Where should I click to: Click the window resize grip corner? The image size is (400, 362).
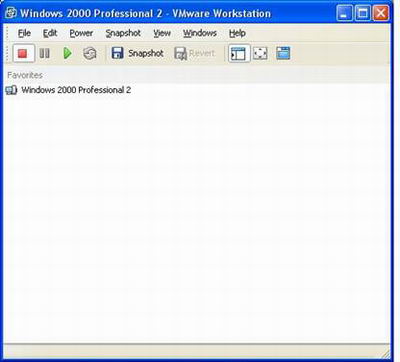pyautogui.click(x=386, y=353)
